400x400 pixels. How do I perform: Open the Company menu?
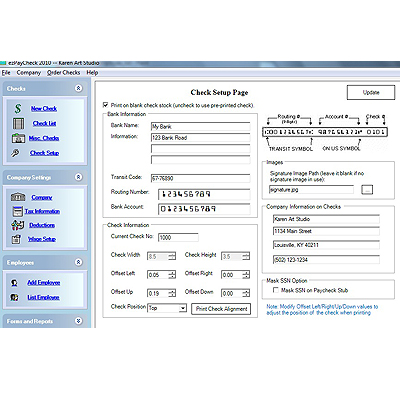29,73
